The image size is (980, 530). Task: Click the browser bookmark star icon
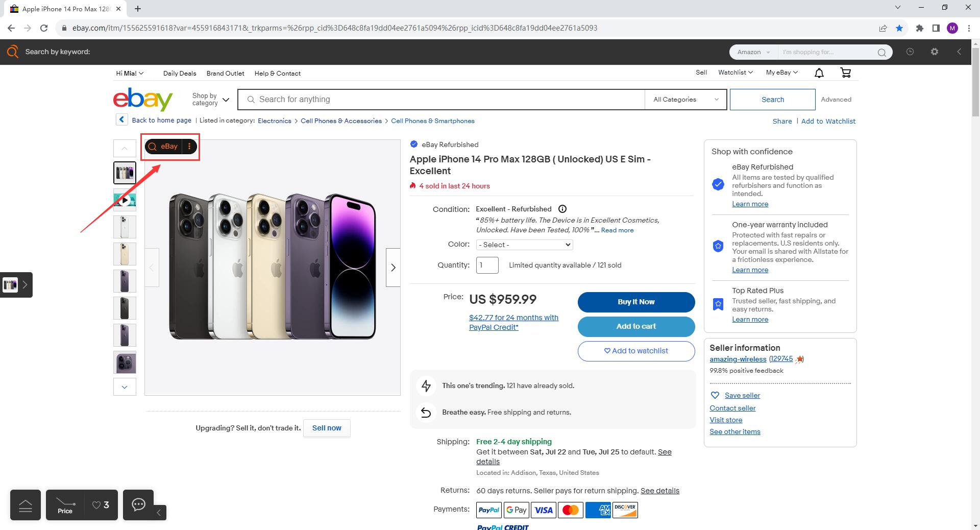[899, 28]
